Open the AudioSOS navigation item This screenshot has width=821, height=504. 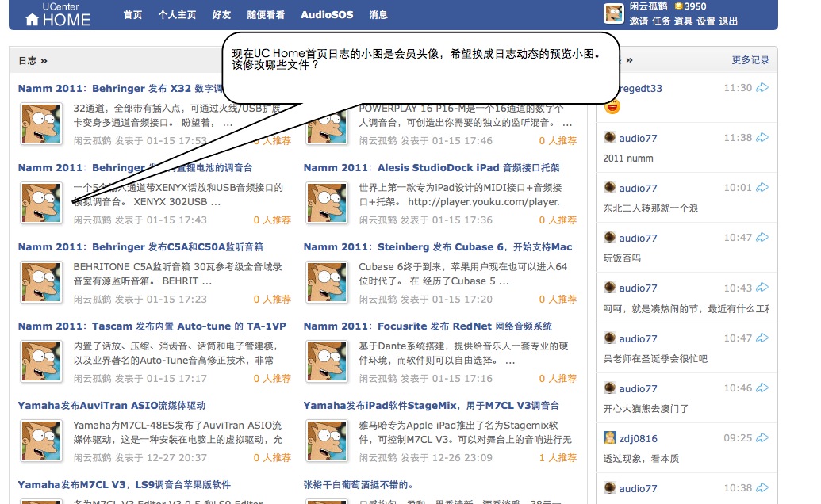click(327, 14)
